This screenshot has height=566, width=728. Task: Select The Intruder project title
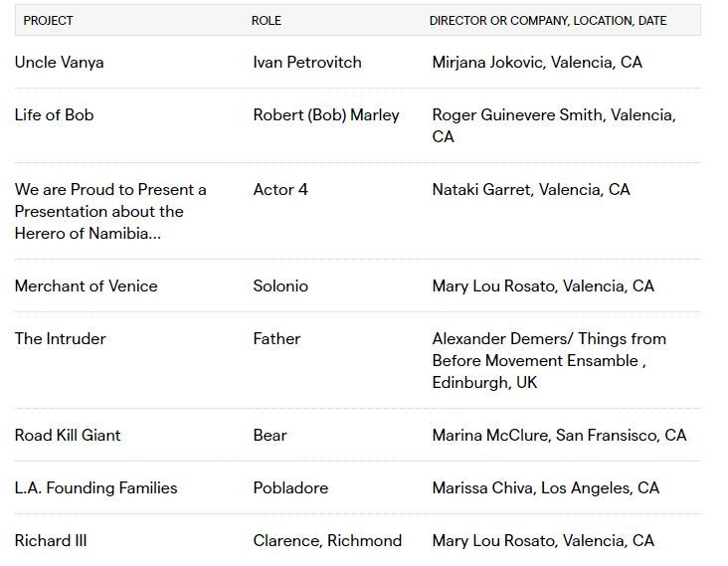[x=61, y=338]
